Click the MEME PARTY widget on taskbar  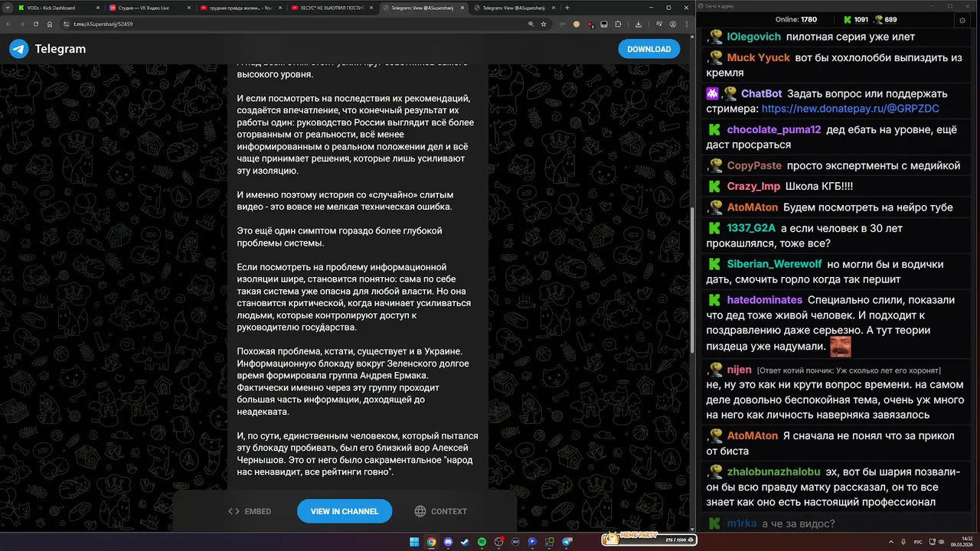648,540
